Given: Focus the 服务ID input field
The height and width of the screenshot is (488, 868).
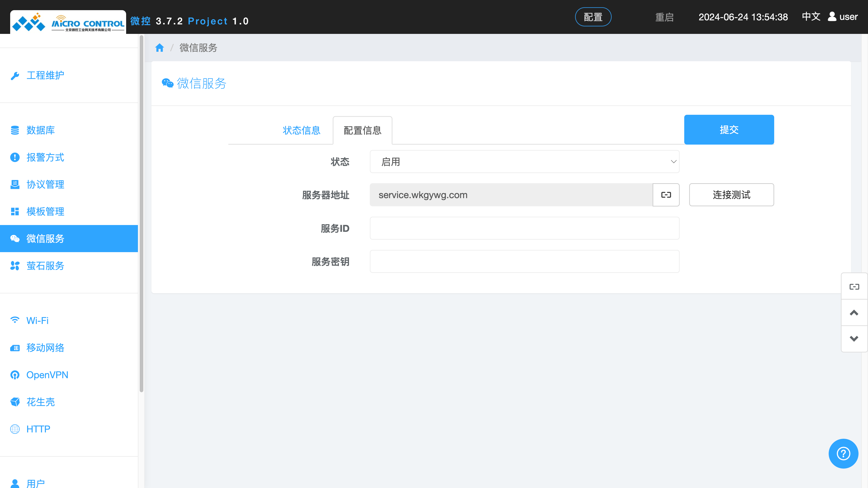Looking at the screenshot, I should (x=524, y=228).
